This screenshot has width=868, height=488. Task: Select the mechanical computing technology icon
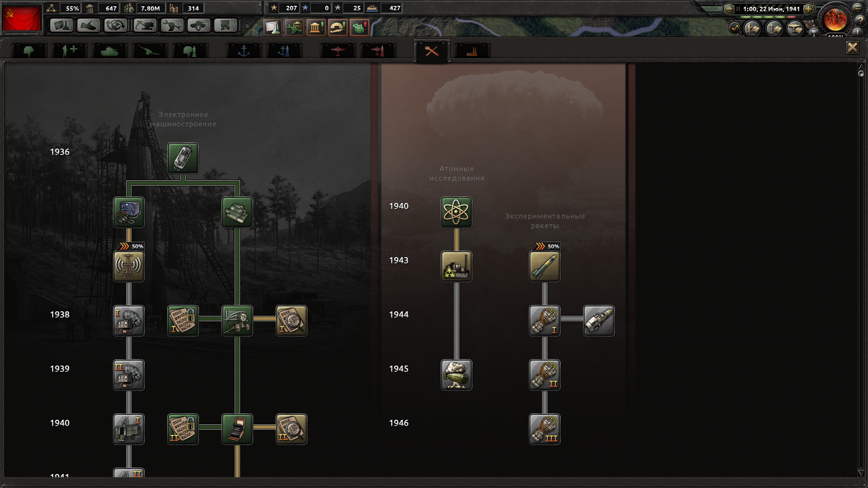tap(237, 212)
